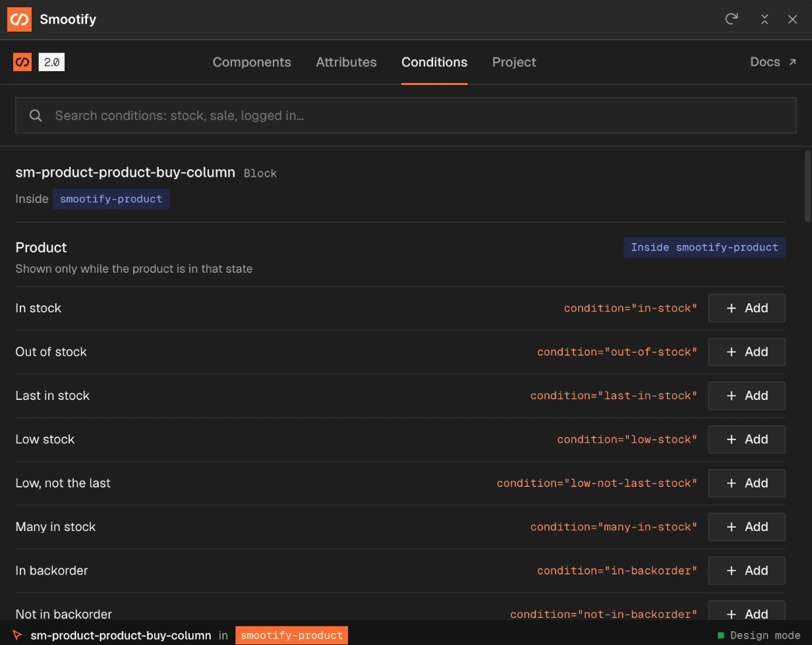Select the Conditions tab
This screenshot has width=812, height=645.
coord(434,62)
